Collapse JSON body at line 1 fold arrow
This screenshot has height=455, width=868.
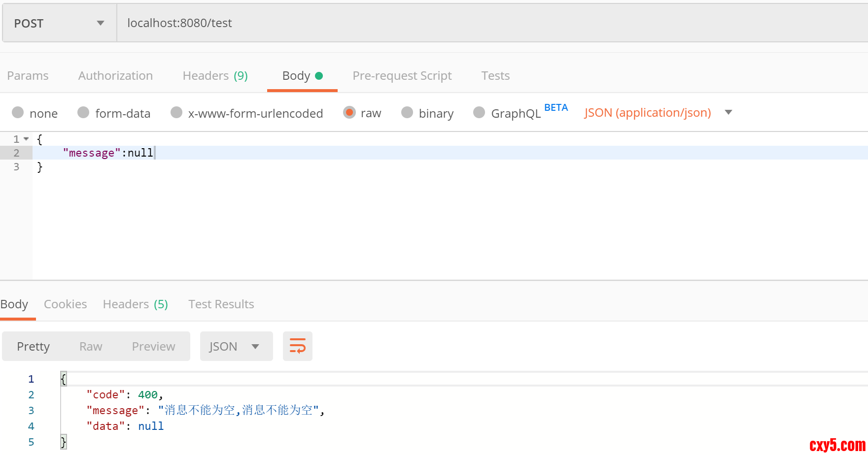pos(26,139)
